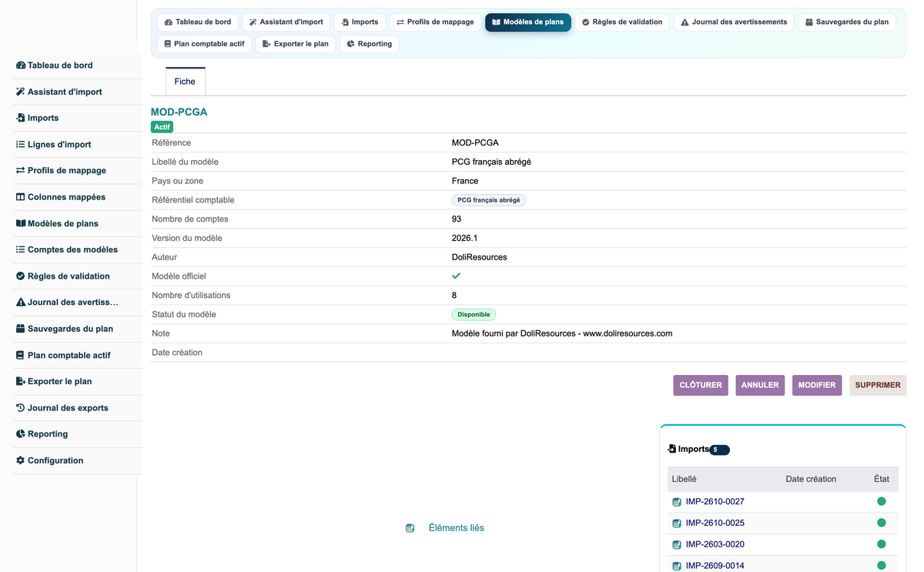924x572 pixels.
Task: Click the author value DoliResources
Action: [x=479, y=257]
